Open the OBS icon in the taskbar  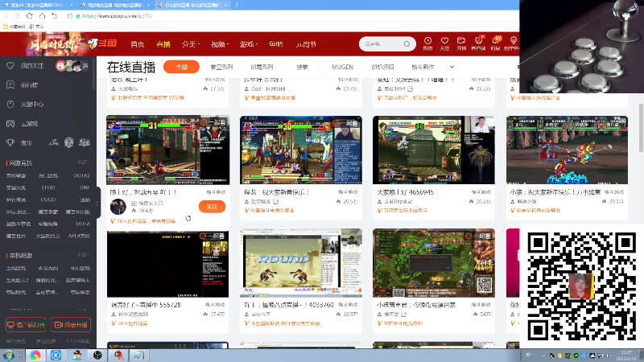click(x=97, y=355)
